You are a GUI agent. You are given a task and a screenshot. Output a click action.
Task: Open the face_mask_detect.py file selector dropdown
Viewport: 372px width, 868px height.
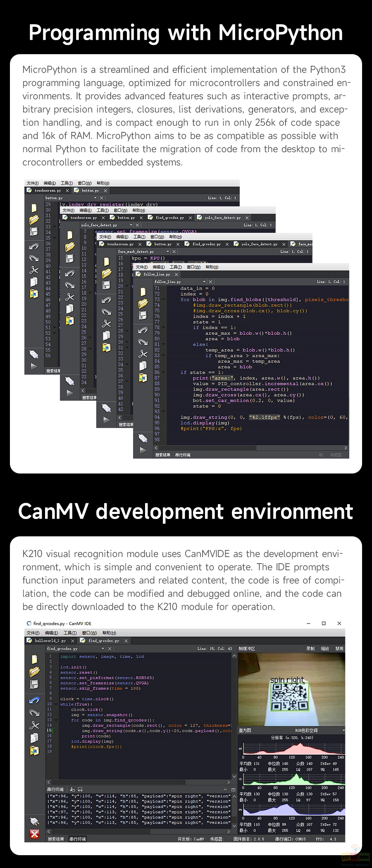click(x=168, y=251)
